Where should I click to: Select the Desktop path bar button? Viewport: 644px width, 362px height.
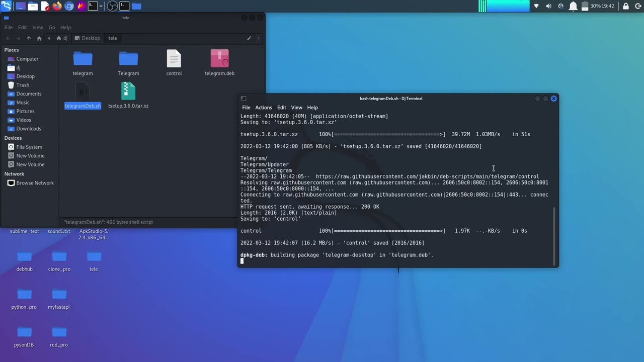[87, 38]
